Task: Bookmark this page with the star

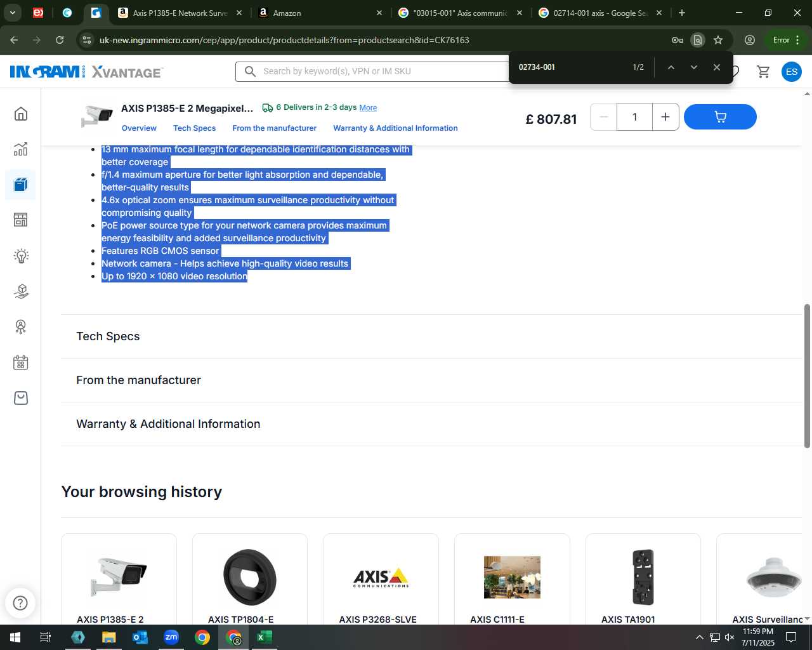Action: [x=718, y=40]
